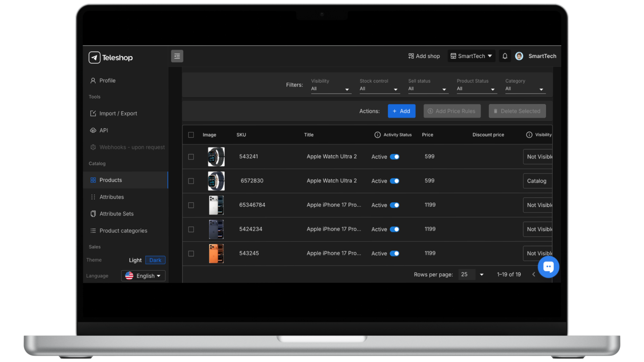Click the Activity Status info icon

[x=377, y=135]
